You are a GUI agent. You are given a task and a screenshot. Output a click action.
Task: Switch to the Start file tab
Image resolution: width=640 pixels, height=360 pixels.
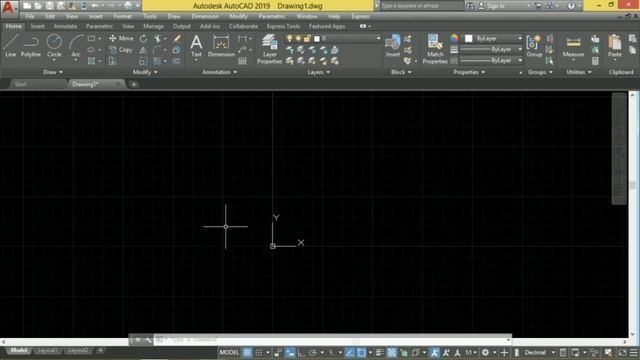coord(20,84)
